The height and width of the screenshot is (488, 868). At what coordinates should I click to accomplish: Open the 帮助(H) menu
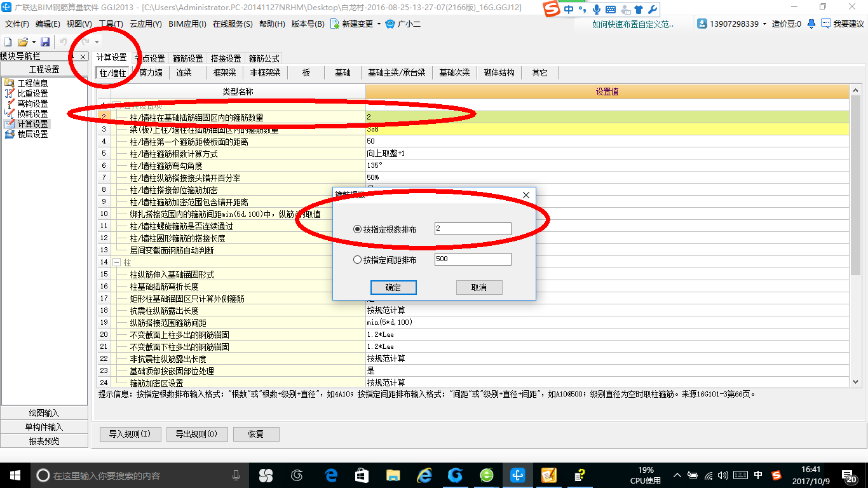click(x=272, y=24)
